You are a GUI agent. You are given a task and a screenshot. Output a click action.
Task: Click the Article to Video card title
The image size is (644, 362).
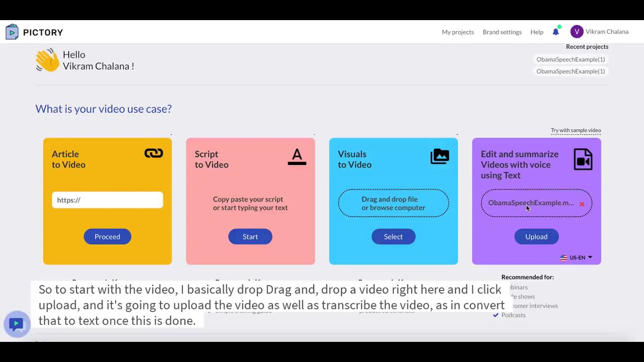68,159
